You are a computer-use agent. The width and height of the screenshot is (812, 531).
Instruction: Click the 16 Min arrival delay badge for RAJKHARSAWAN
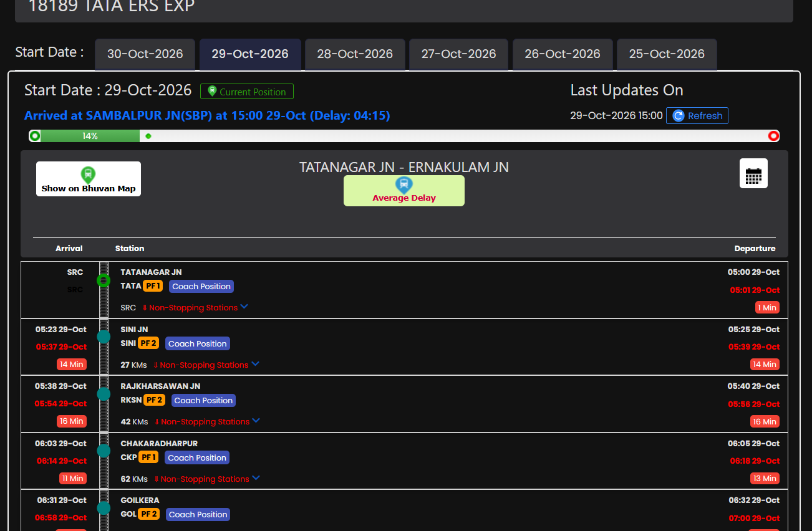[x=72, y=421]
